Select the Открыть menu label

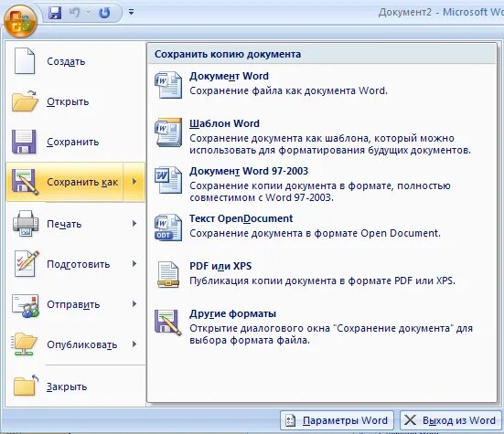68,101
